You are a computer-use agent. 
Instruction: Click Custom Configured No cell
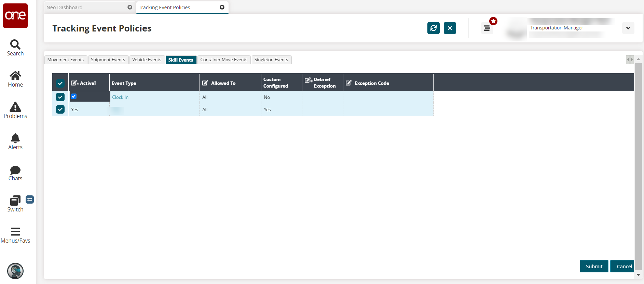click(x=282, y=97)
